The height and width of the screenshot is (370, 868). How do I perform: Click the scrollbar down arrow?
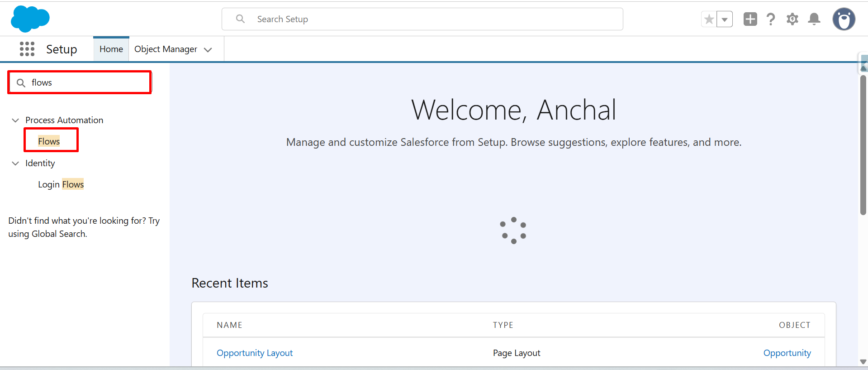(x=863, y=362)
